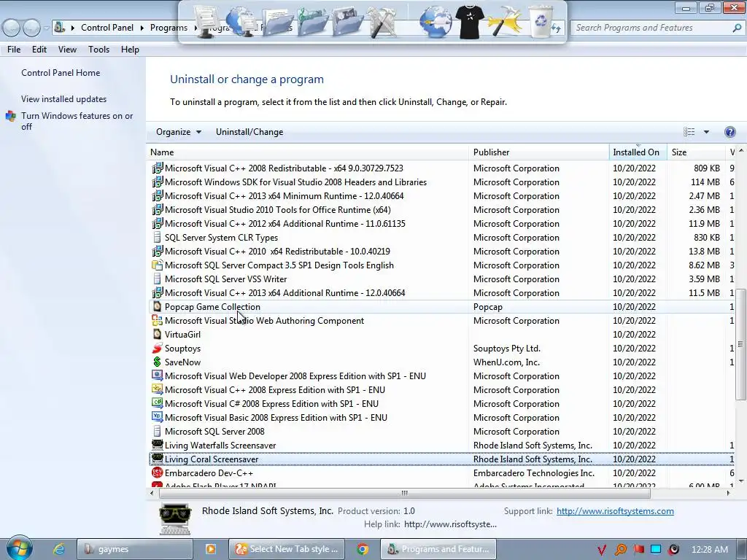Click the Uninstall/Change button
Viewport: 747px width, 560px height.
pos(249,132)
